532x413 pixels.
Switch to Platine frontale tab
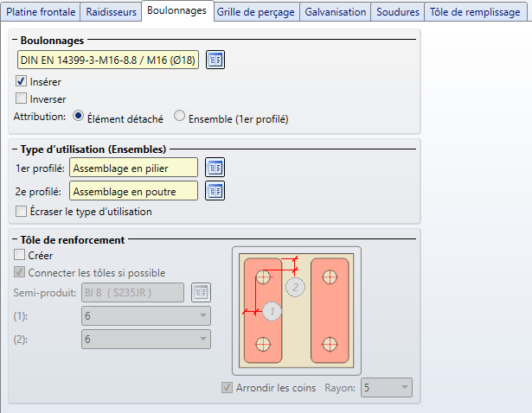41,12
